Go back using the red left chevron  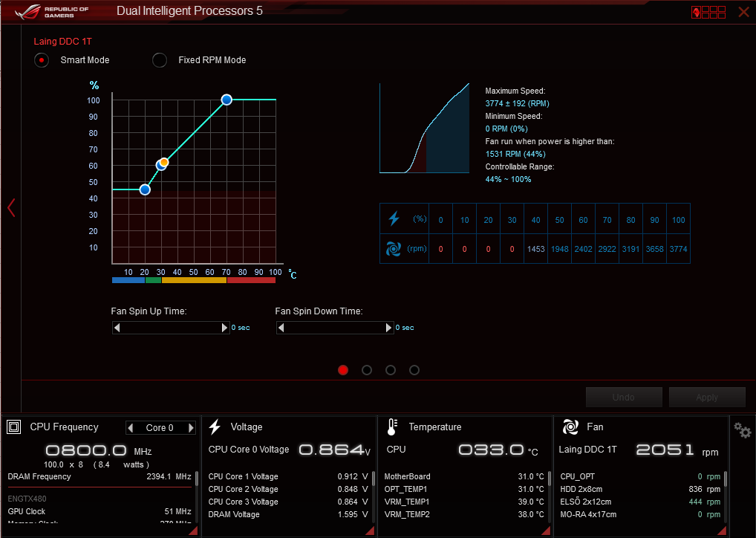point(12,207)
